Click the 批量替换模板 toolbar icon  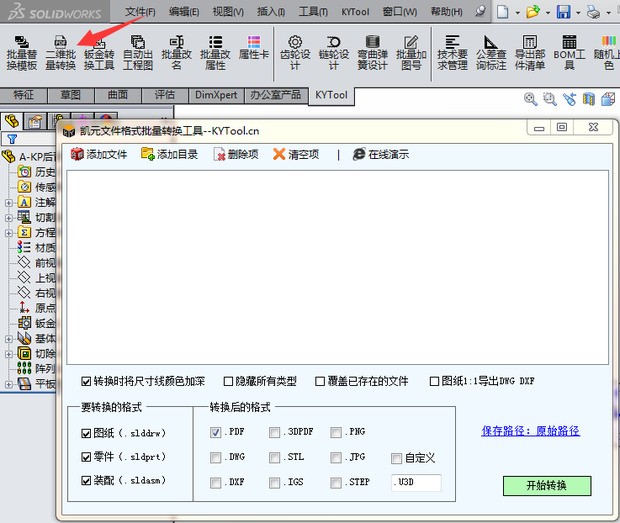click(21, 52)
